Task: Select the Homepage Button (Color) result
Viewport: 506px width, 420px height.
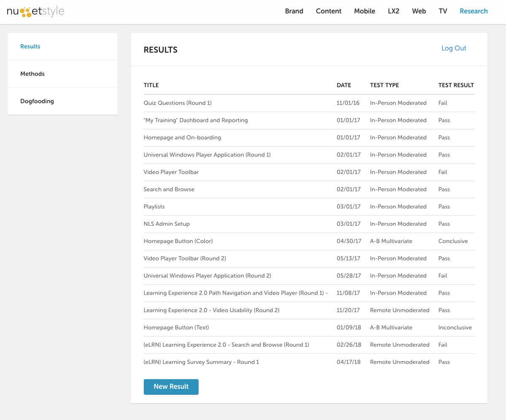Action: [x=178, y=241]
